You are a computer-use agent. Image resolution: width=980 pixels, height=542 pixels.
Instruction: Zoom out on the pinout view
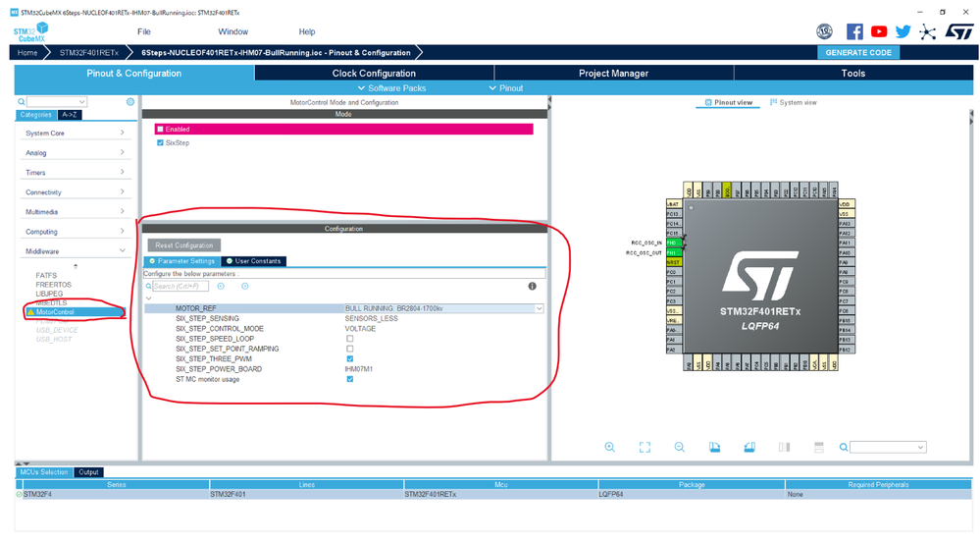click(x=680, y=447)
